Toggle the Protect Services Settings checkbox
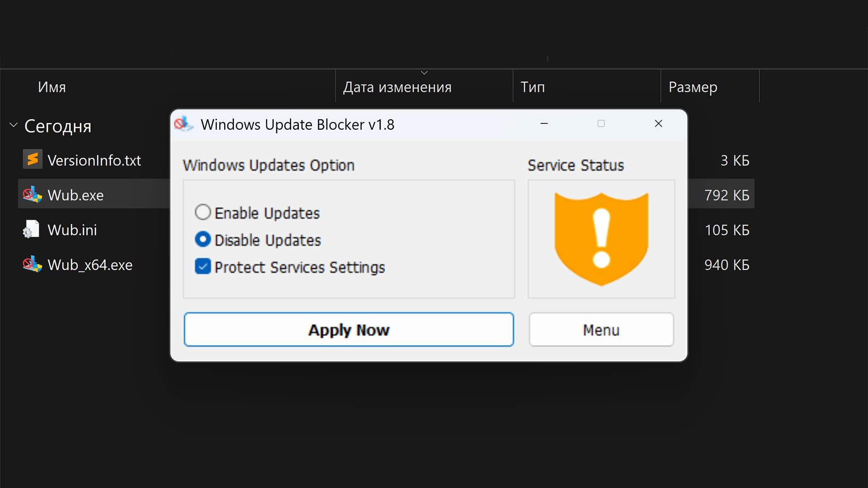 [x=203, y=267]
